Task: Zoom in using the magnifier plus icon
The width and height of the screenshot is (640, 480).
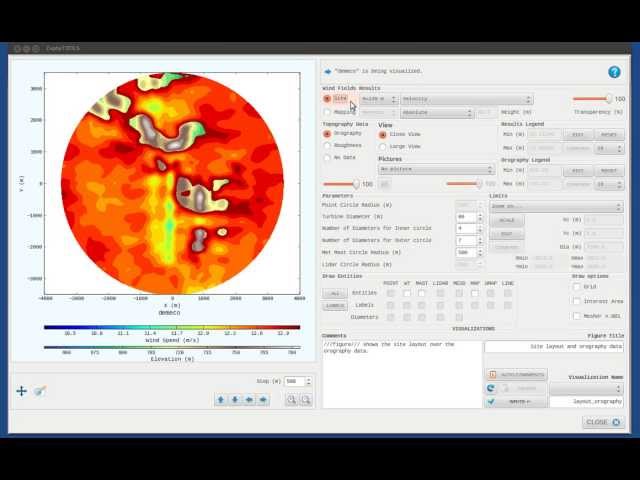Action: coord(291,400)
